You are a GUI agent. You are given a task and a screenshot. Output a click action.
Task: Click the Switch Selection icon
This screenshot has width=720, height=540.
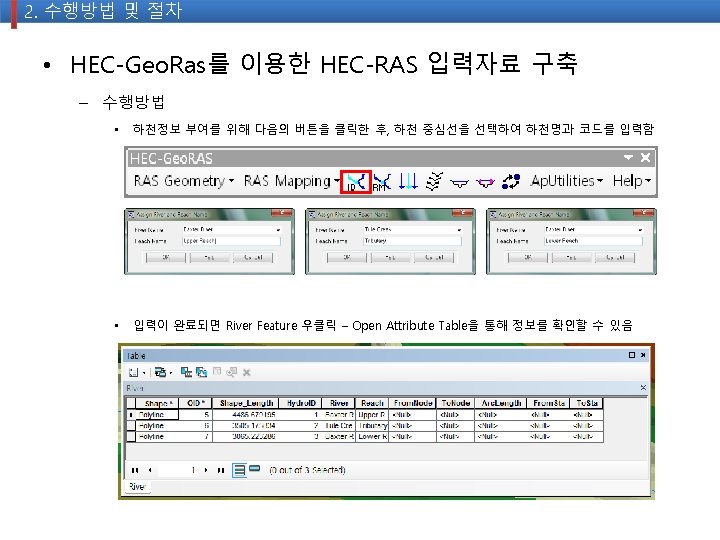201,372
